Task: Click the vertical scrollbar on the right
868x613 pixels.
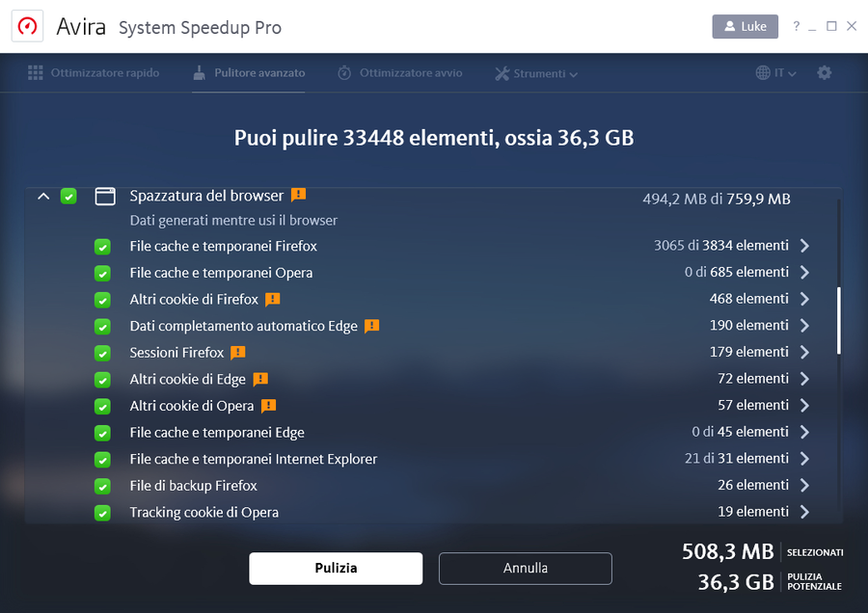Action: (x=838, y=318)
